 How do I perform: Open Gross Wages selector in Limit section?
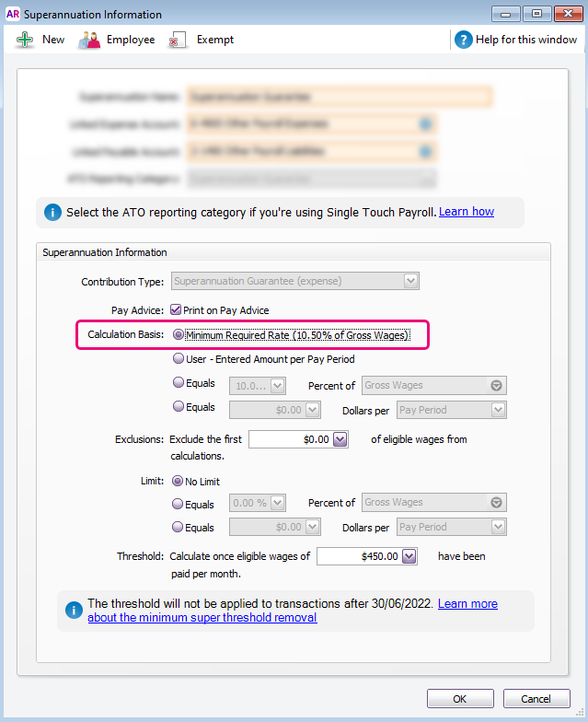click(x=497, y=503)
